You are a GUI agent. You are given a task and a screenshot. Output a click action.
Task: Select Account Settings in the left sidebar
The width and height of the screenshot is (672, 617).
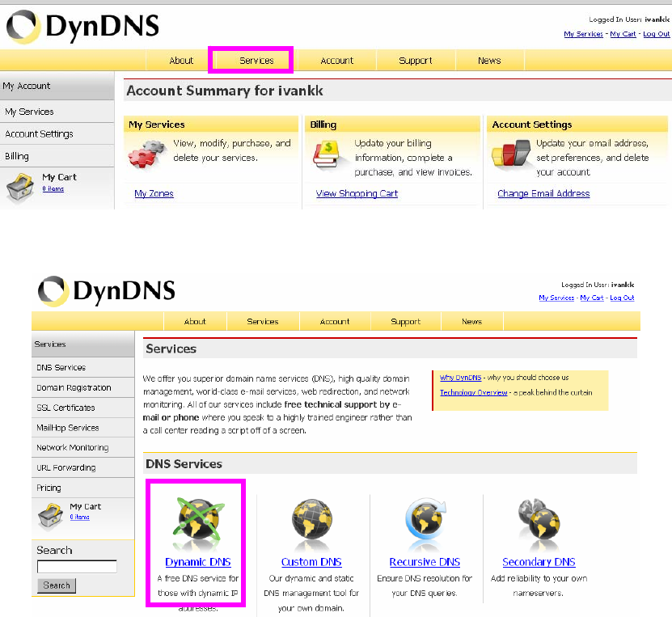[57, 134]
